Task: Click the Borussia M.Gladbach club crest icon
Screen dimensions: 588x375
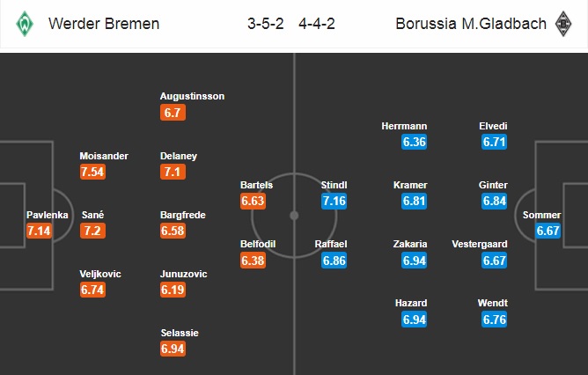Action: click(562, 24)
